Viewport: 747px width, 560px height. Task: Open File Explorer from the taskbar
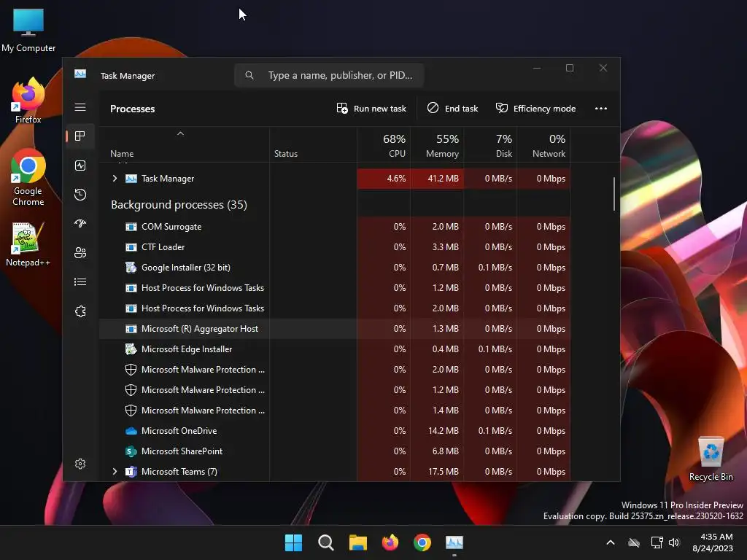[x=357, y=542]
